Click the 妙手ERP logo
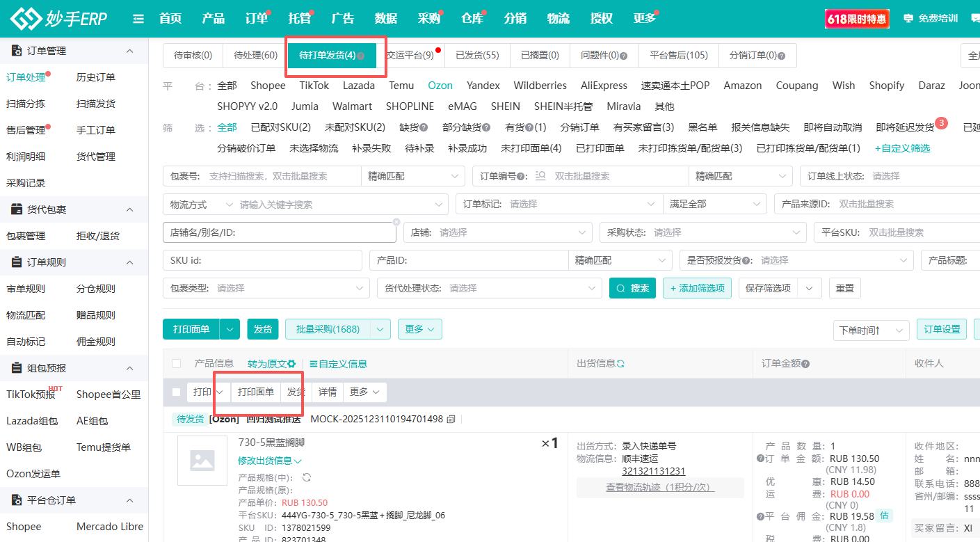Viewport: 980px width, 542px height. (58, 18)
